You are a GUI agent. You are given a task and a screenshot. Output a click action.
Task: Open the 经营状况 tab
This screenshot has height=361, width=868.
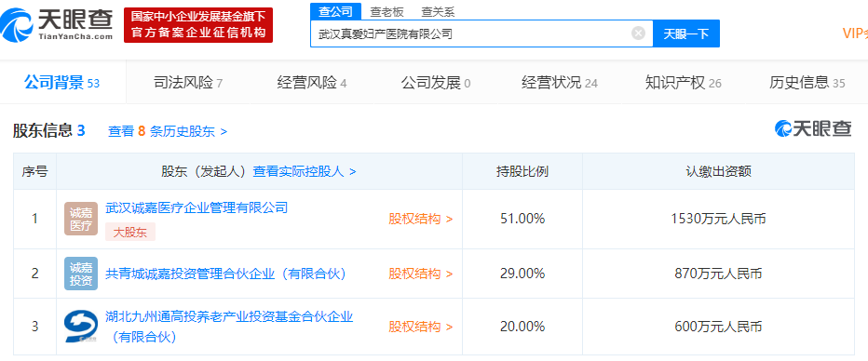point(560,83)
